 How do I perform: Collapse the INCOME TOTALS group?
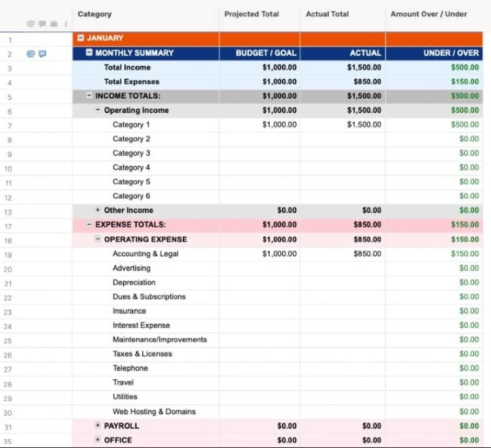coord(89,96)
